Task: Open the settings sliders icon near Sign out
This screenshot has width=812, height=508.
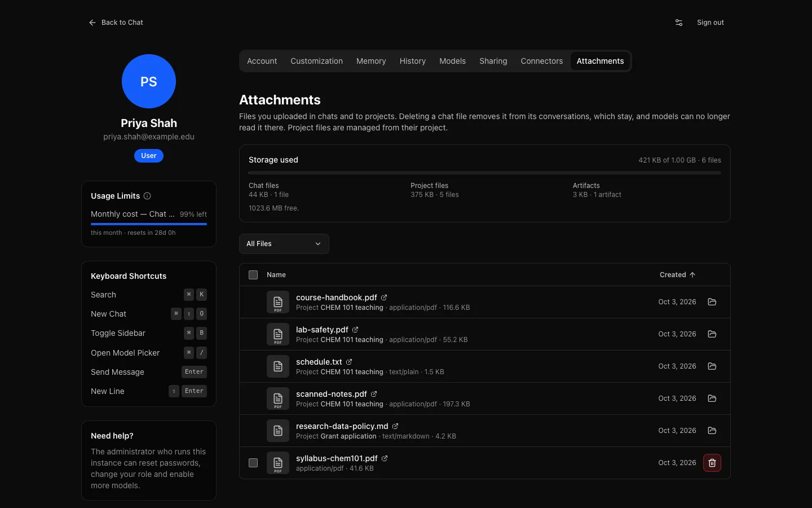Action: [x=679, y=23]
